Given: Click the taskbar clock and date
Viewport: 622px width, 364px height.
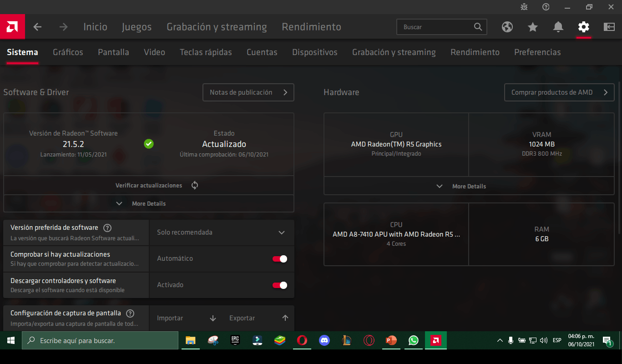Looking at the screenshot, I should coord(581,340).
